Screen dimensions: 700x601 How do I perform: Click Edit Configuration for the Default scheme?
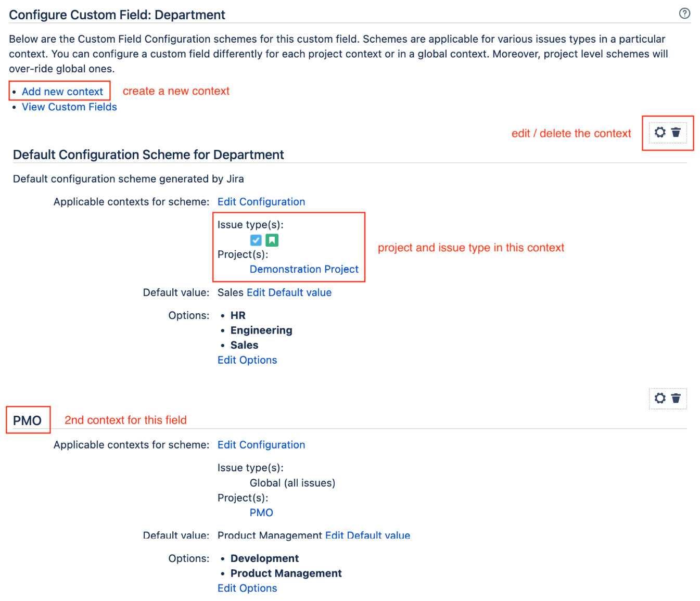(x=261, y=202)
